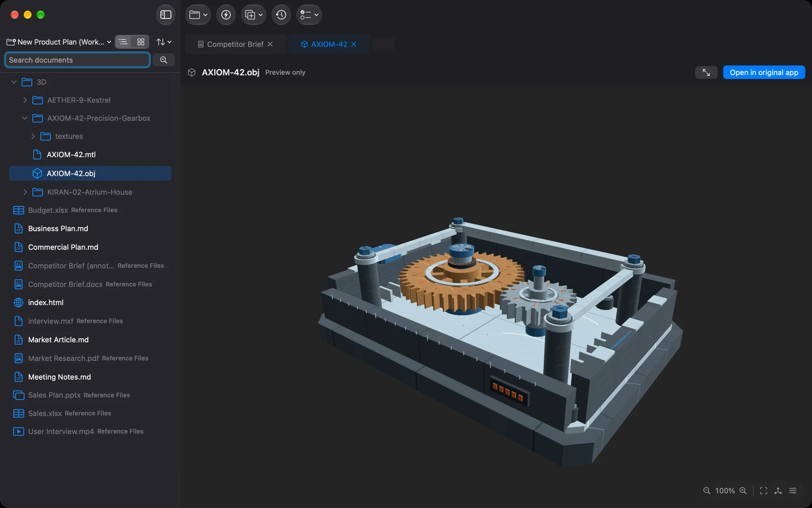Click the 100% zoom level
Viewport: 812px width, 508px height.
725,491
